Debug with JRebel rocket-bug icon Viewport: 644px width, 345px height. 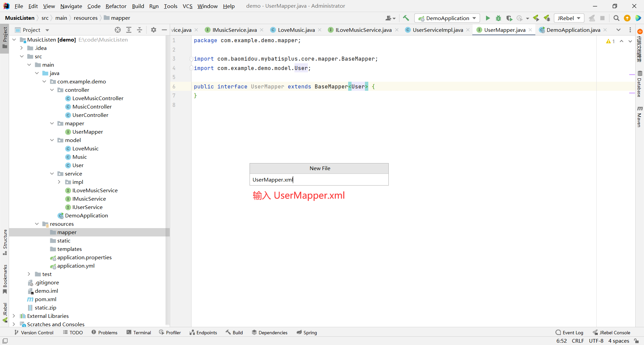tap(547, 18)
